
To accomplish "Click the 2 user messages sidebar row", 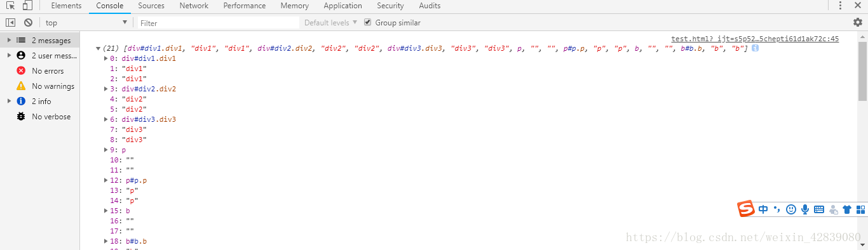I will click(40, 56).
